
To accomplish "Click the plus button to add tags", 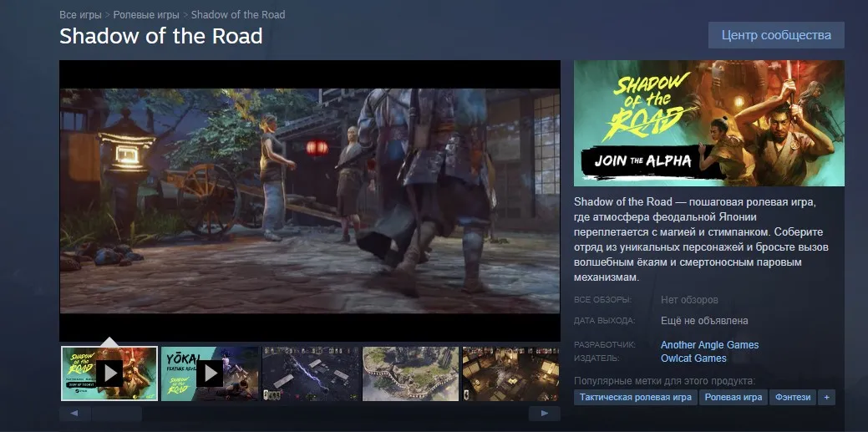I will 826,397.
